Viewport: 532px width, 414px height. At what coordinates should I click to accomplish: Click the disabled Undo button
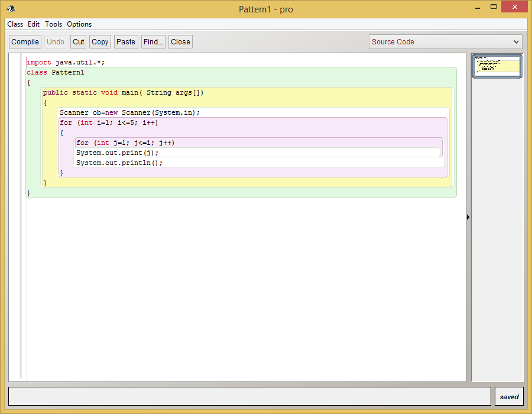(55, 41)
